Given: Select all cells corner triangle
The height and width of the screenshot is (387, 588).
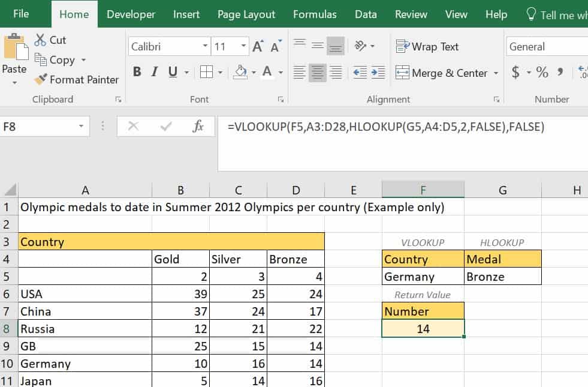Looking at the screenshot, I should [x=10, y=190].
